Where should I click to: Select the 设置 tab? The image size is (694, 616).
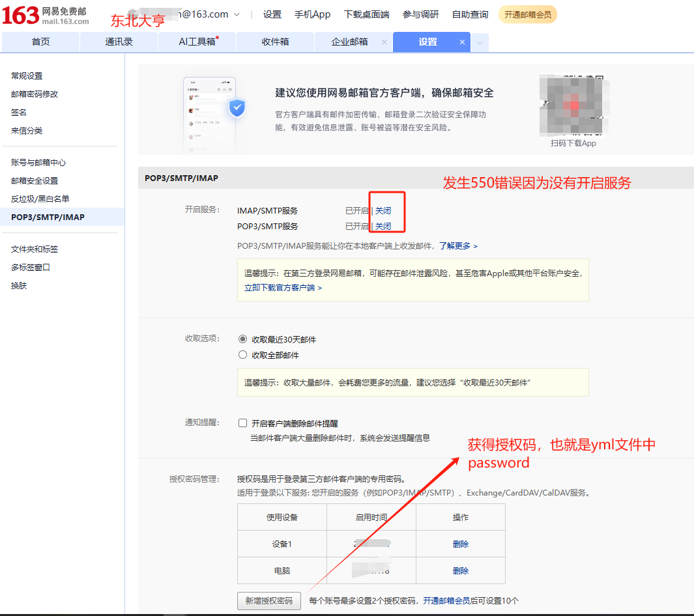point(427,42)
